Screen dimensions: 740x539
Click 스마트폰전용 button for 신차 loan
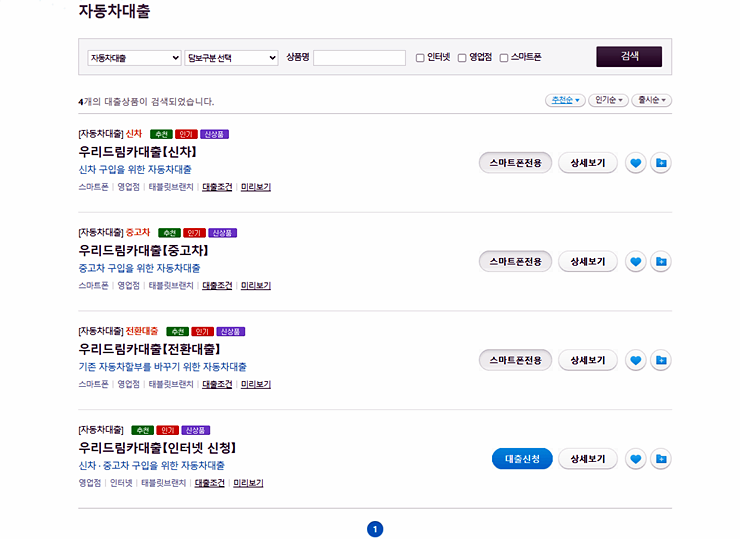515,163
